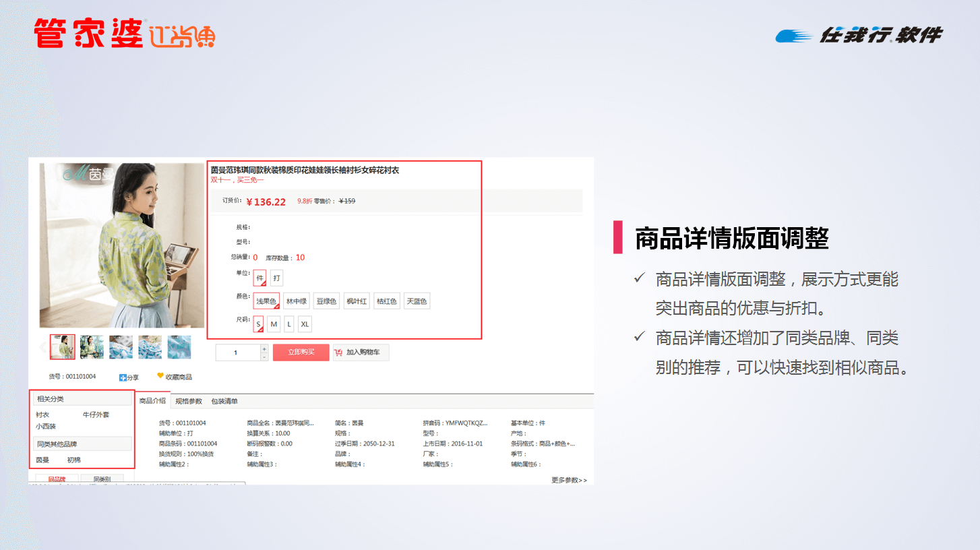Increase quantity with the plus stepper
This screenshot has width=980, height=550.
click(264, 348)
